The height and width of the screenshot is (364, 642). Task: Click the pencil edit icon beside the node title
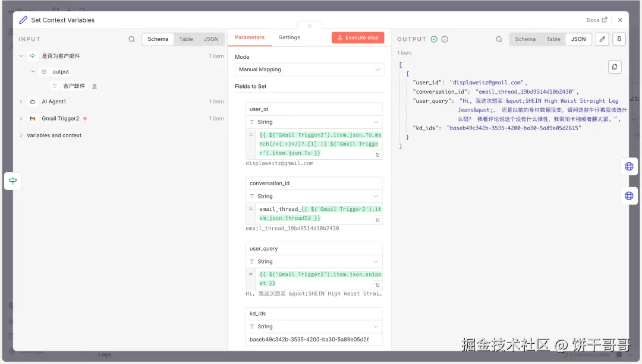click(23, 20)
